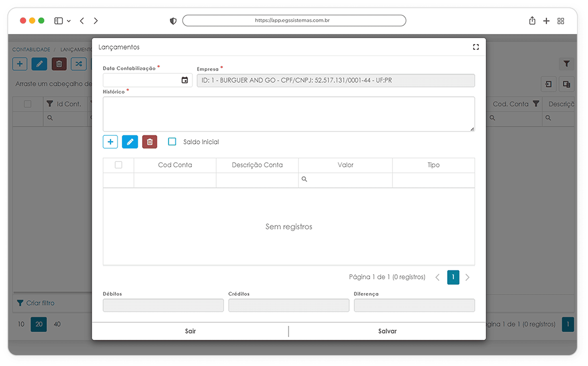Click the search icon under Descrição column
The width and height of the screenshot is (588, 366).
[548, 118]
